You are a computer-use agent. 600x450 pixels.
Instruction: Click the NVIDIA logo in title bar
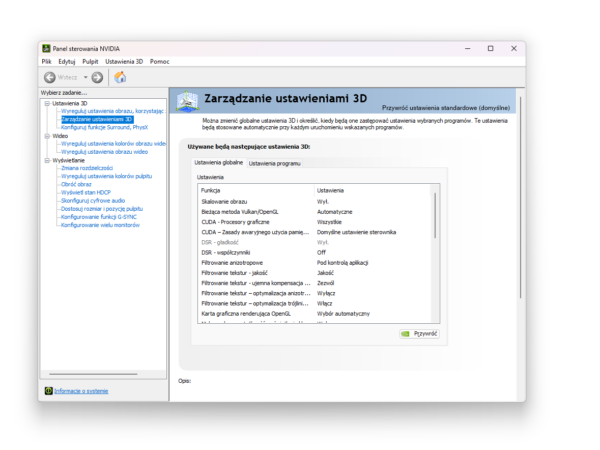pyautogui.click(x=46, y=49)
